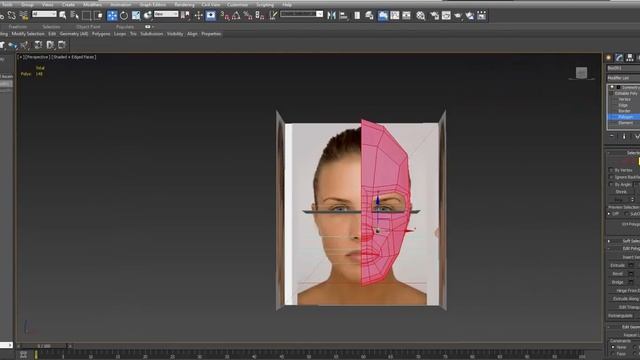This screenshot has width=640, height=360.
Task: Open the Rendered Frame Window
Action: click(446, 16)
